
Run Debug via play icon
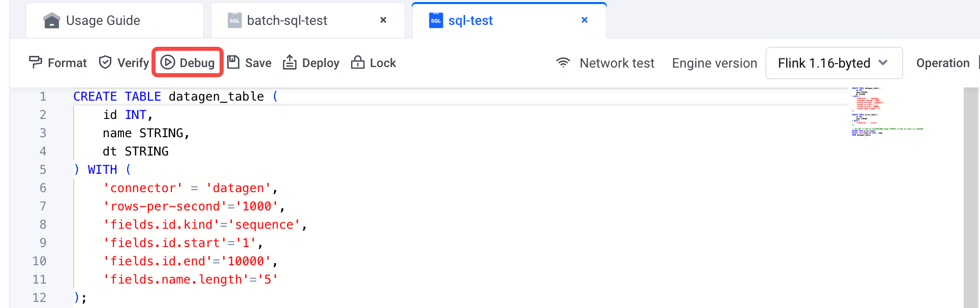tap(168, 62)
